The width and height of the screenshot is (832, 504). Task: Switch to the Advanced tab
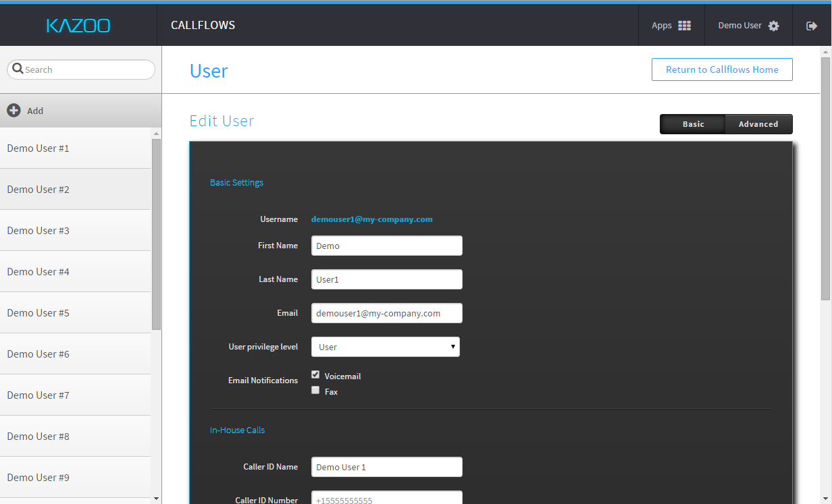click(758, 124)
